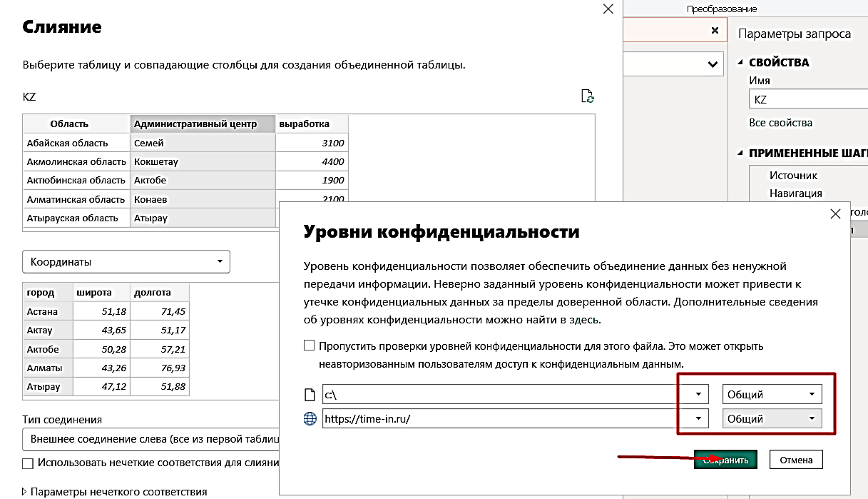868x499 pixels.
Task: Expand the c:\ path dropdown arrow
Action: pyautogui.click(x=698, y=394)
